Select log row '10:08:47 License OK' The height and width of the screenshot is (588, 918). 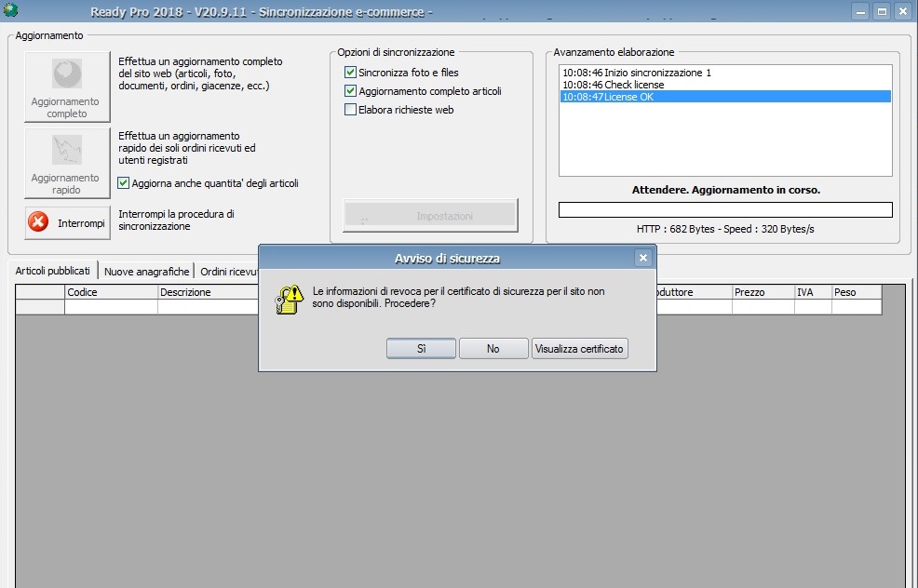[x=724, y=97]
